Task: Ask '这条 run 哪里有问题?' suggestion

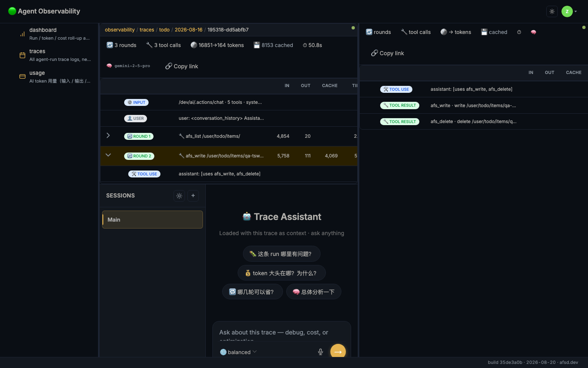Action: coord(282,254)
